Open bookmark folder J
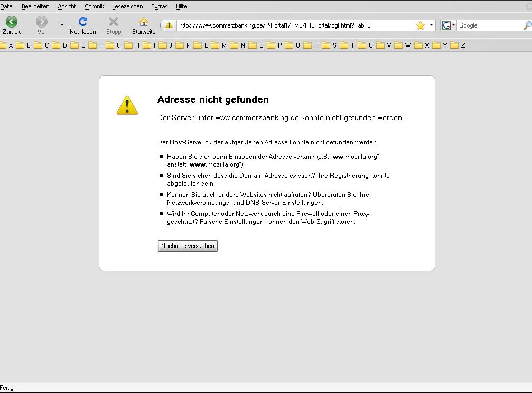532x393 pixels. coord(166,45)
